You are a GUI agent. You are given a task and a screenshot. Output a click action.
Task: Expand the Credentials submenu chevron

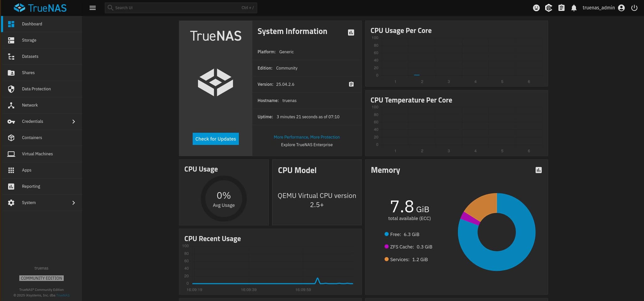point(74,121)
